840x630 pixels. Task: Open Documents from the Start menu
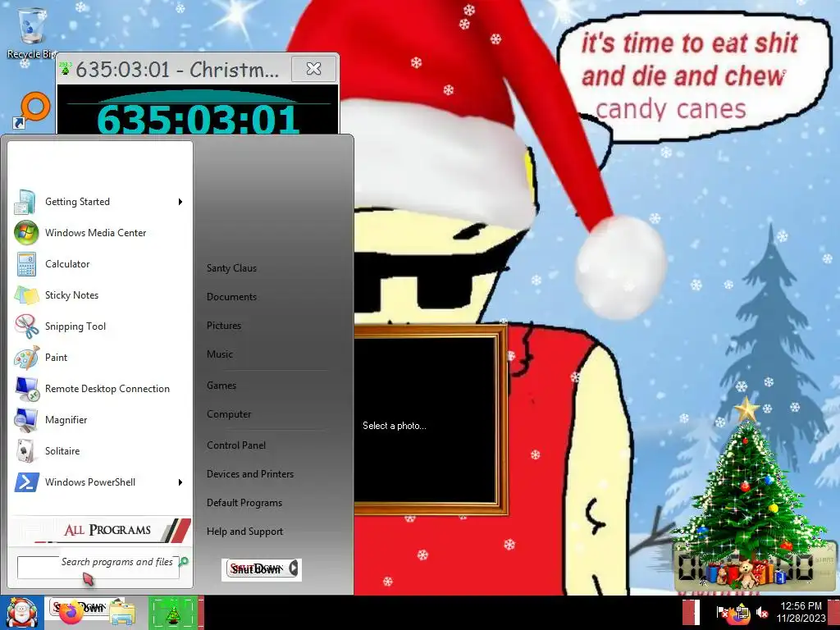click(231, 297)
